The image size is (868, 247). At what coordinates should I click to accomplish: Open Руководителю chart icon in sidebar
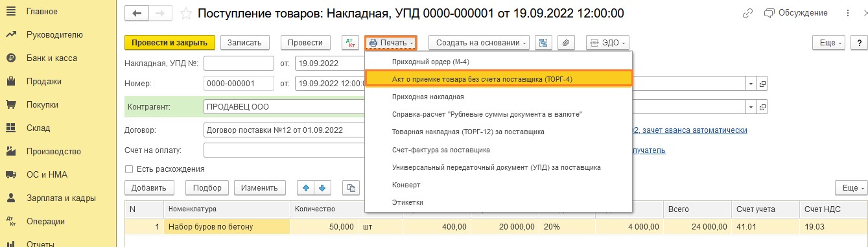coord(11,34)
